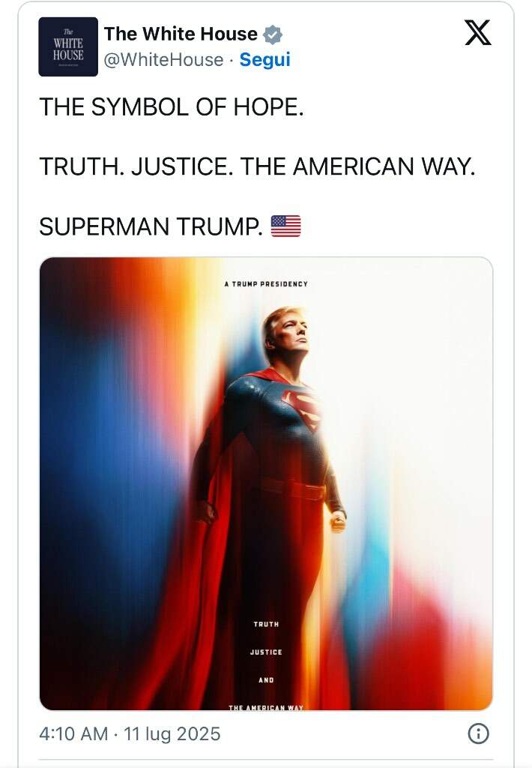532x768 pixels.
Task: Select the line THE SYMBOL OF HOPE
Action: pyautogui.click(x=172, y=107)
